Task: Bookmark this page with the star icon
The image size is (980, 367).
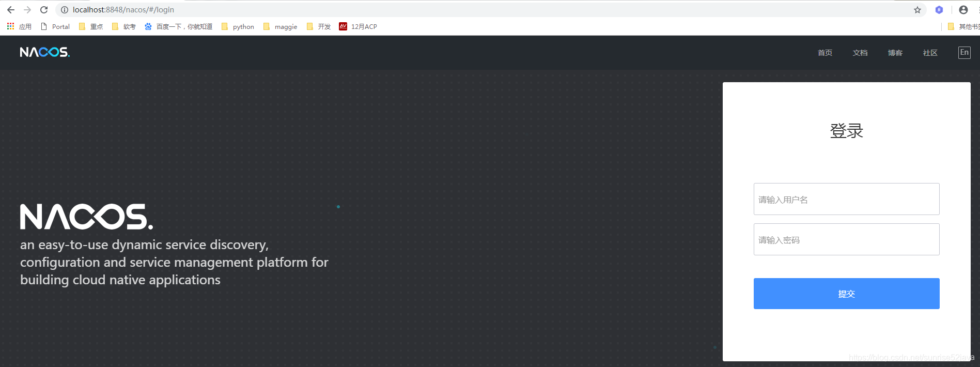Action: point(917,10)
